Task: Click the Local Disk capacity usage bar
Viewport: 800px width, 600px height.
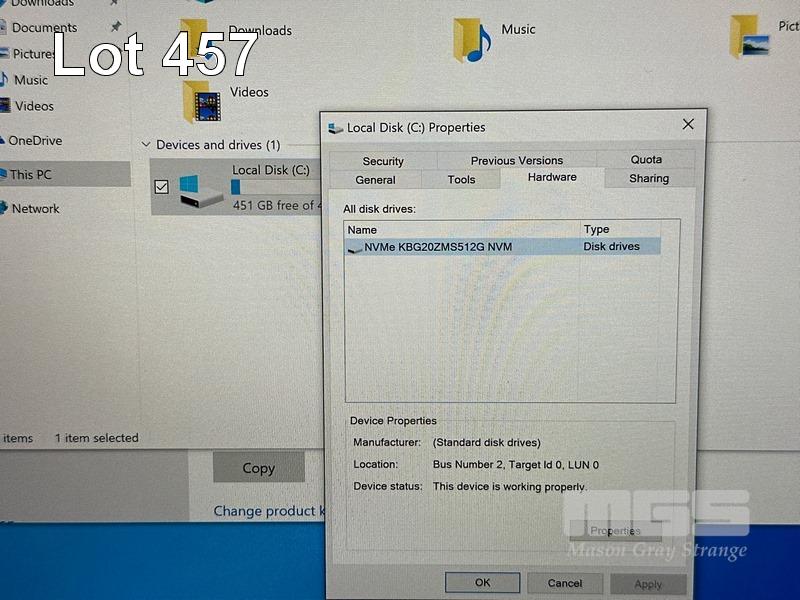Action: 276,187
